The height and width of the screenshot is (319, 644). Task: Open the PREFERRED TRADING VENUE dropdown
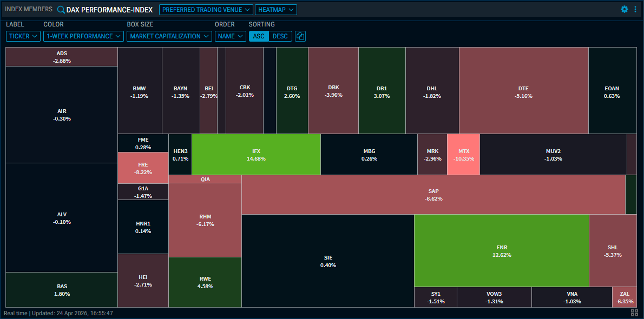[x=206, y=9]
